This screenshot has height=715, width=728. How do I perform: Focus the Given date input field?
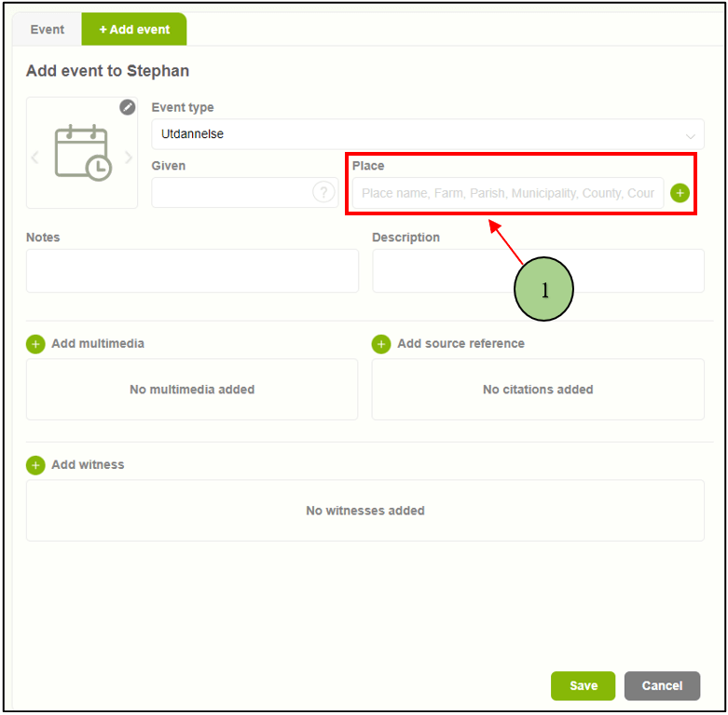pos(231,193)
